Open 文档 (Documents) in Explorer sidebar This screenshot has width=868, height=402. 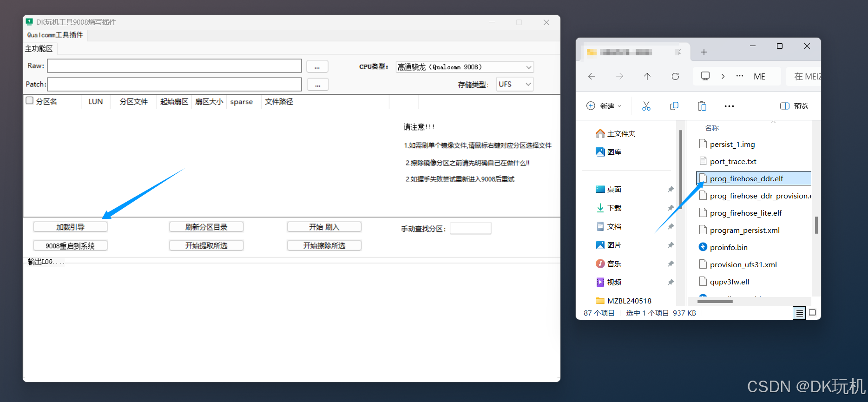pos(609,226)
